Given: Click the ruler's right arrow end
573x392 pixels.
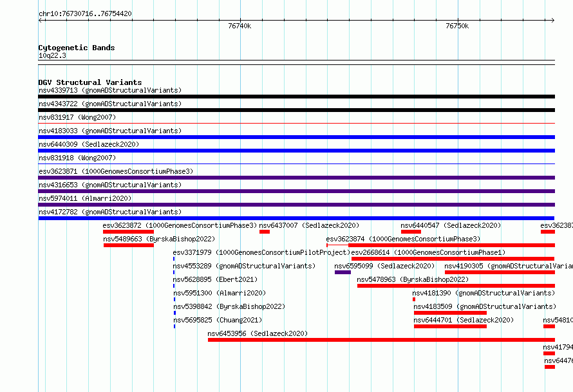Looking at the screenshot, I should point(552,20).
